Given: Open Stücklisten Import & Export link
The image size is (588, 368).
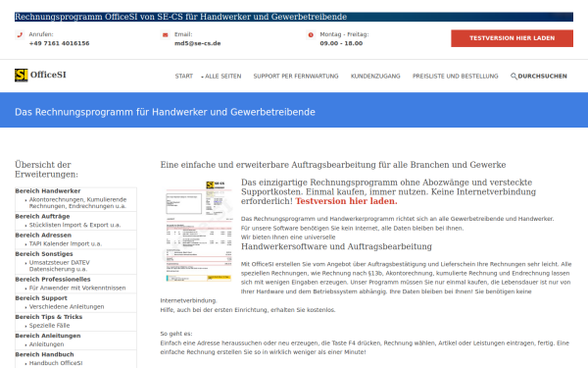Looking at the screenshot, I should click(x=74, y=225).
